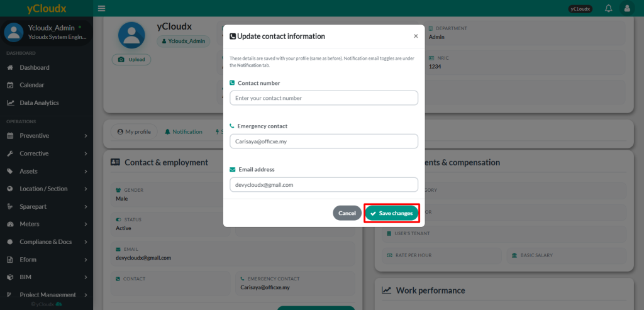Toggle the hamburger sidebar menu
Viewport: 644px width, 310px height.
click(x=102, y=8)
